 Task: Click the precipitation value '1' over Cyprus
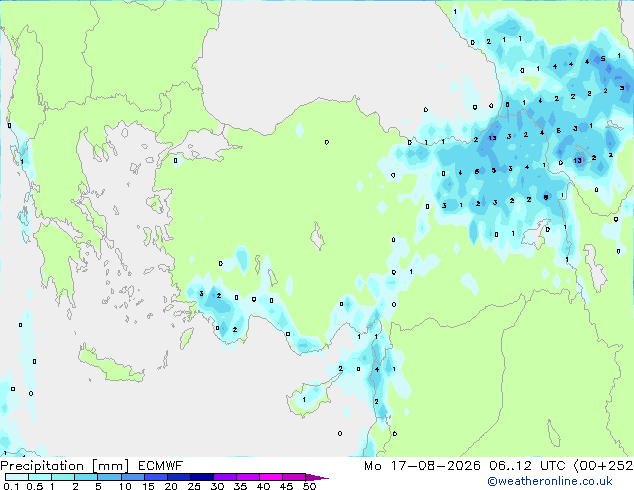tap(304, 400)
